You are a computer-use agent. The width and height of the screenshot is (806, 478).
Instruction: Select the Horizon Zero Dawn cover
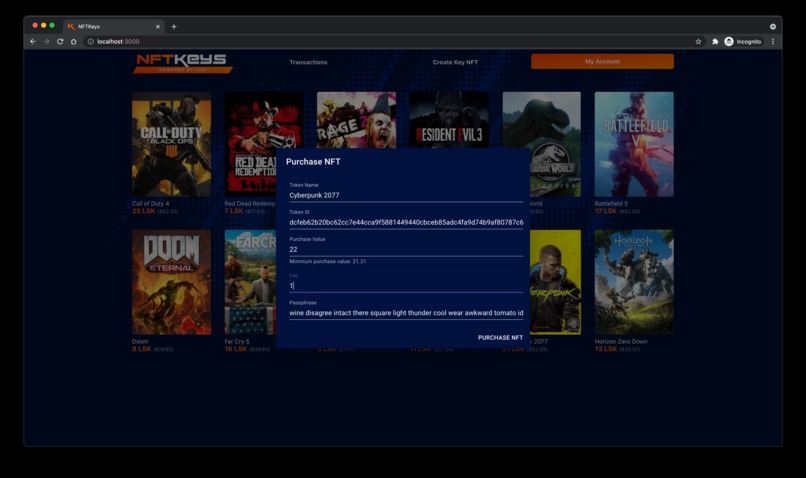(x=634, y=282)
